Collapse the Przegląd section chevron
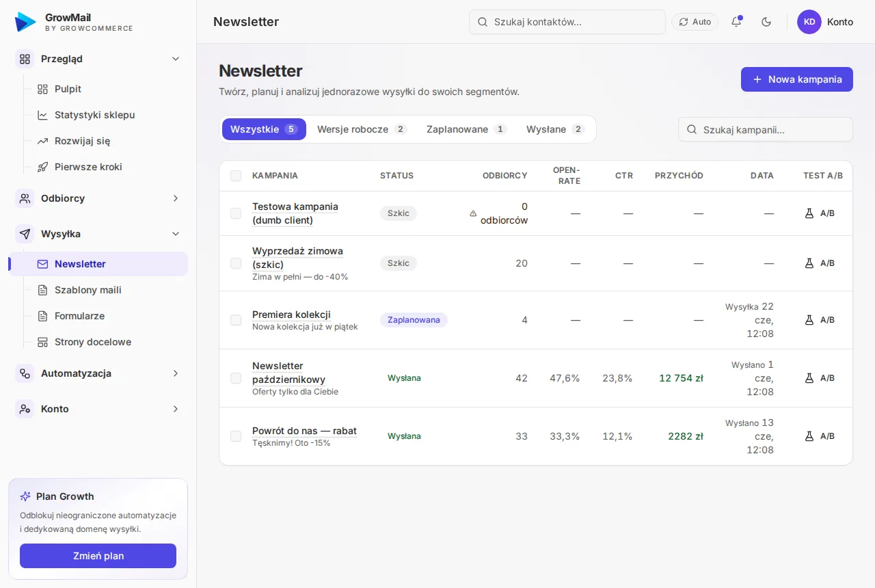The image size is (875, 588). pyautogui.click(x=176, y=59)
